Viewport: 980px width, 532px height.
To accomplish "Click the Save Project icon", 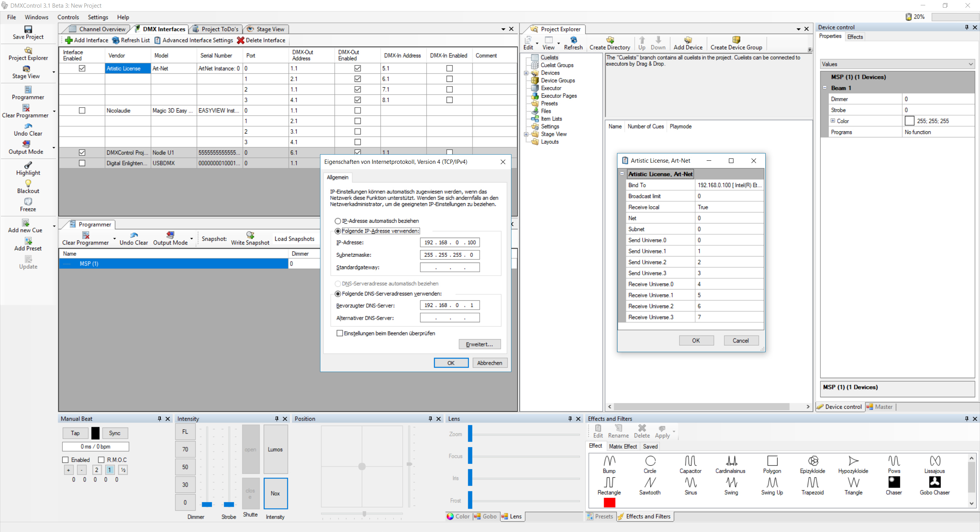I will (28, 29).
